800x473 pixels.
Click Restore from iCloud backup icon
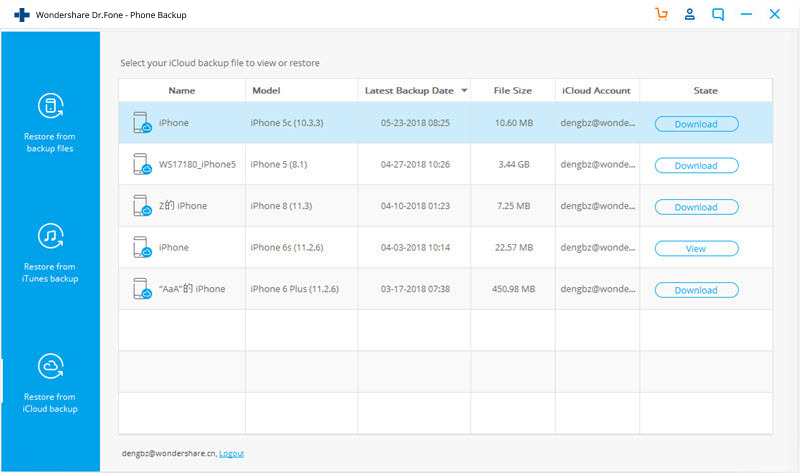(51, 366)
